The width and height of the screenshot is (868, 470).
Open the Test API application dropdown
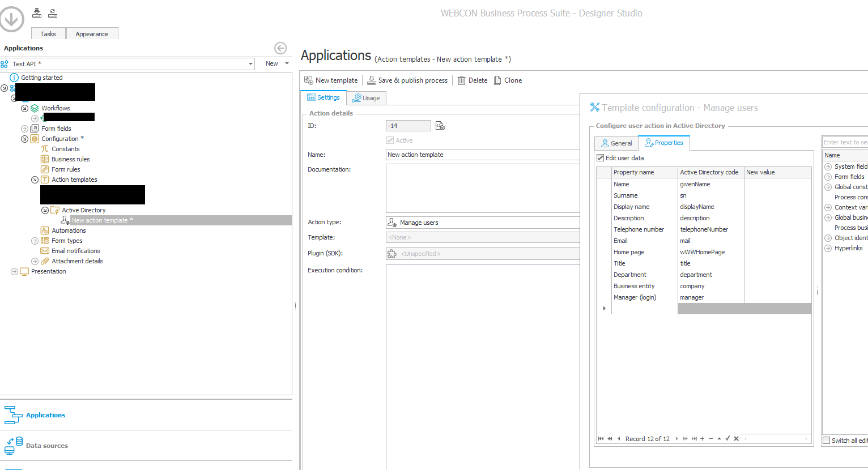coord(250,64)
